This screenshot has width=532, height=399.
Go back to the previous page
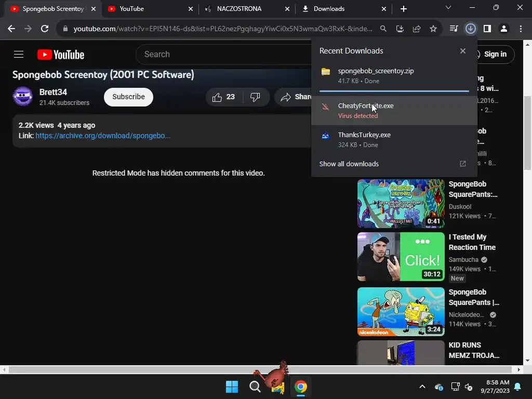(x=11, y=29)
